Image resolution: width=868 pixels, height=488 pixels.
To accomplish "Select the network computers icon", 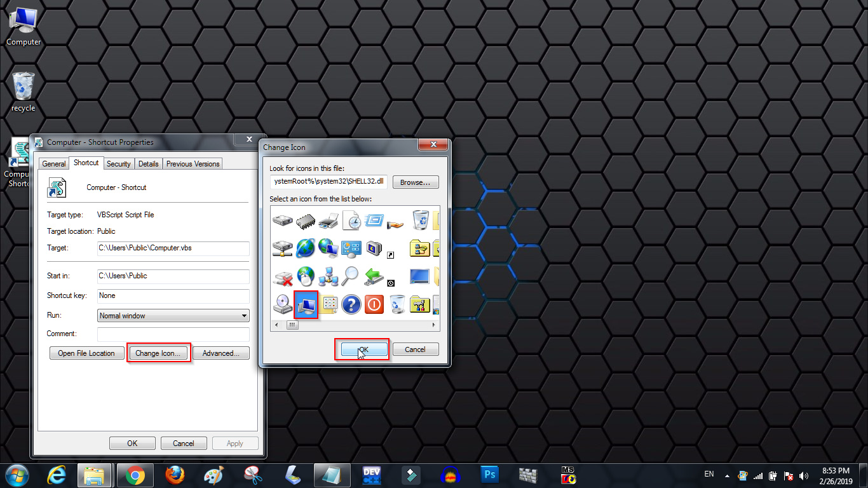I will click(329, 276).
